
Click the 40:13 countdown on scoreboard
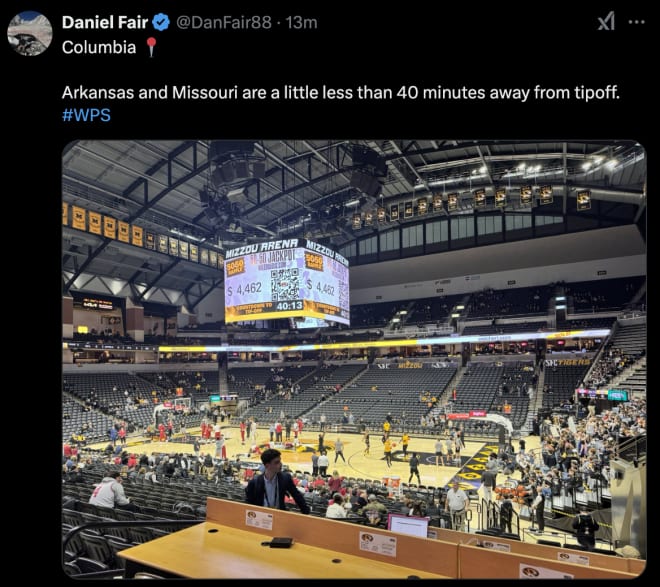[290, 305]
